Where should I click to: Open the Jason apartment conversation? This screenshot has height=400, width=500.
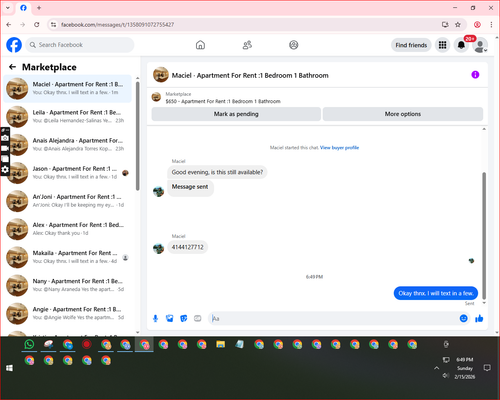(67, 173)
